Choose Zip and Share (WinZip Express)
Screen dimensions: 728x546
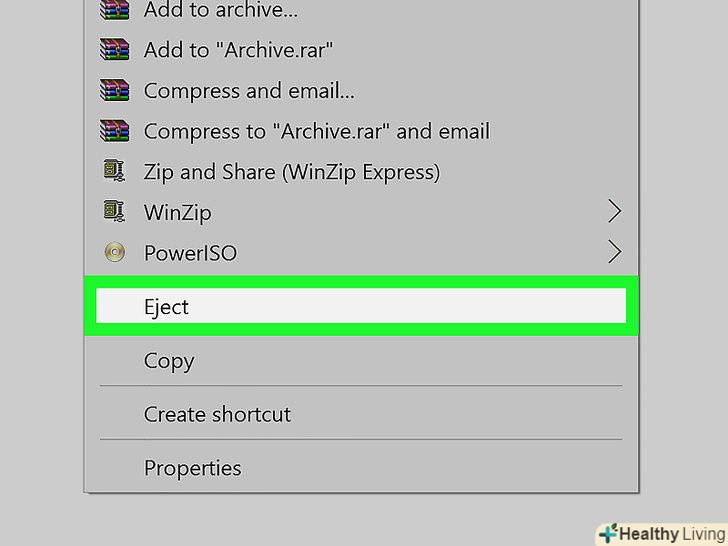292,172
